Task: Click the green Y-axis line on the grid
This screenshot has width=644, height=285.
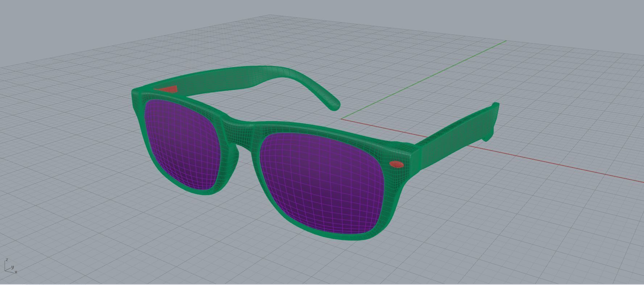Action: pyautogui.click(x=423, y=80)
